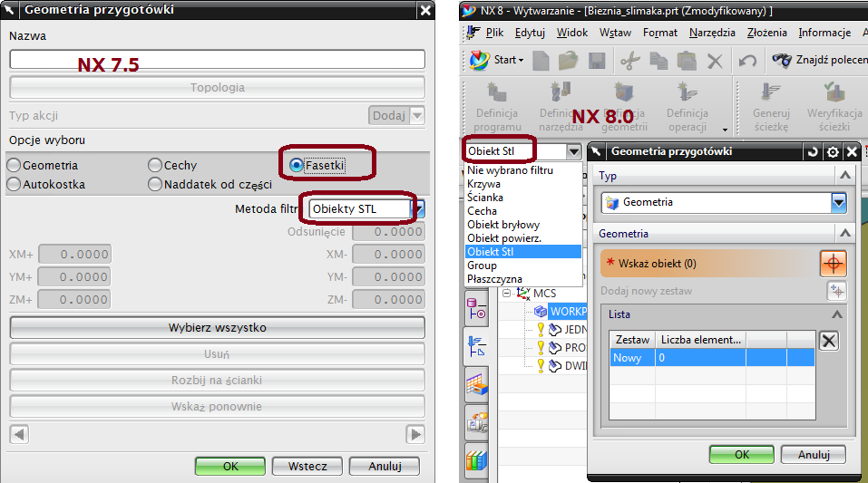Open the Wstaw menu
Viewport: 868px width, 483px height.
(x=615, y=33)
